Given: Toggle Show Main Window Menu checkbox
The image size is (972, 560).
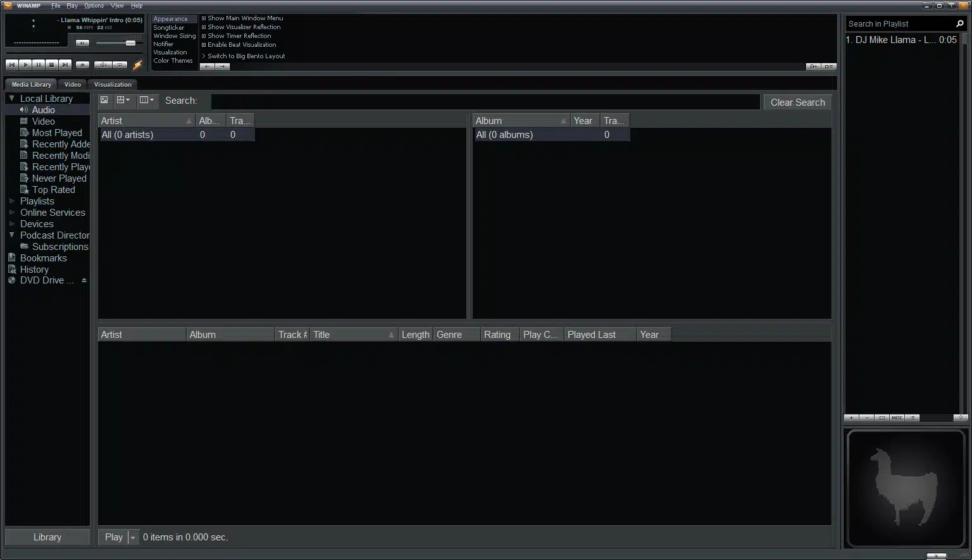Looking at the screenshot, I should pyautogui.click(x=204, y=18).
